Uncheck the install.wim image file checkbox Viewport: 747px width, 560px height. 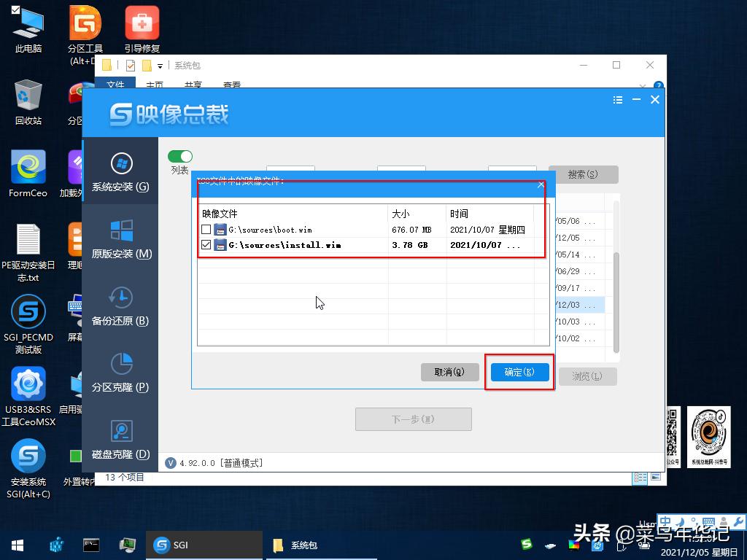click(207, 245)
